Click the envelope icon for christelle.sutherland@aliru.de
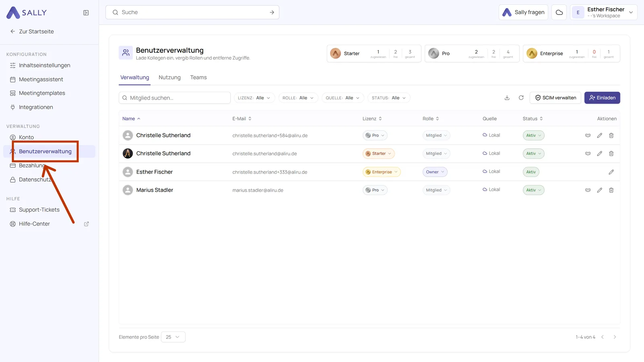Screen dimensions: 644x362 click(x=588, y=154)
